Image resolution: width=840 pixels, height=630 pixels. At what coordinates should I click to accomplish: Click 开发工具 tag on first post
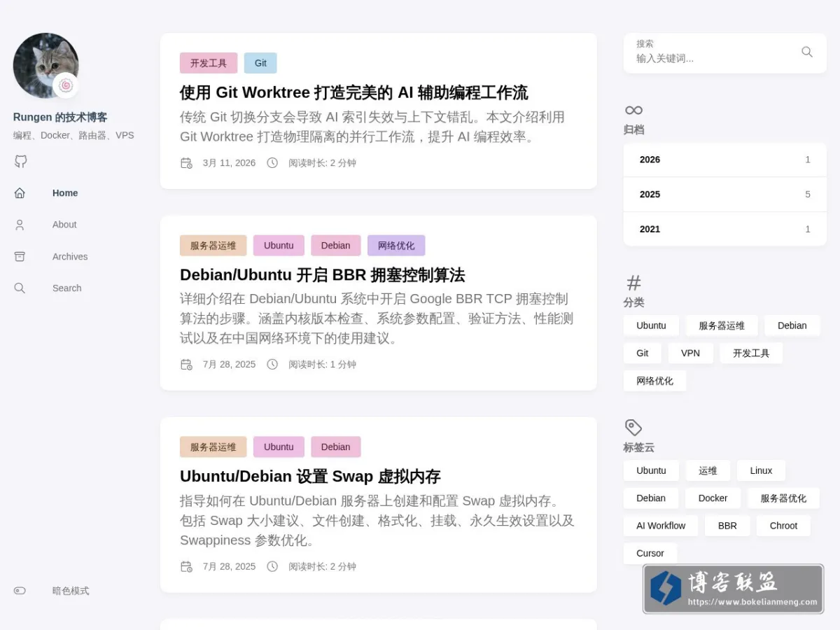209,63
